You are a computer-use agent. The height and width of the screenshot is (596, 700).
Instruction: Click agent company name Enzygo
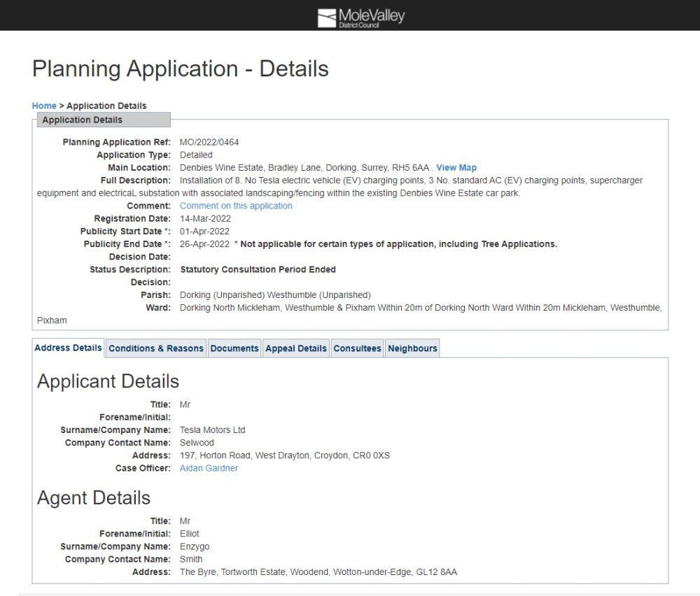195,547
